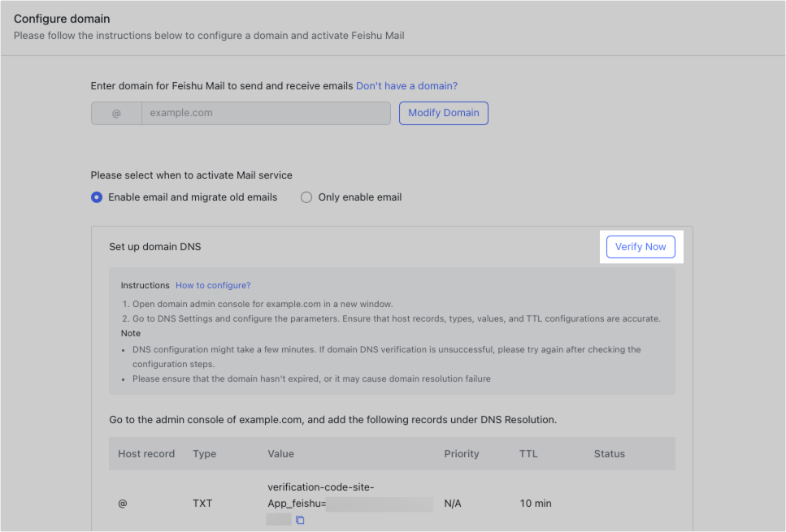Click the TXT type cell in the table

[202, 504]
